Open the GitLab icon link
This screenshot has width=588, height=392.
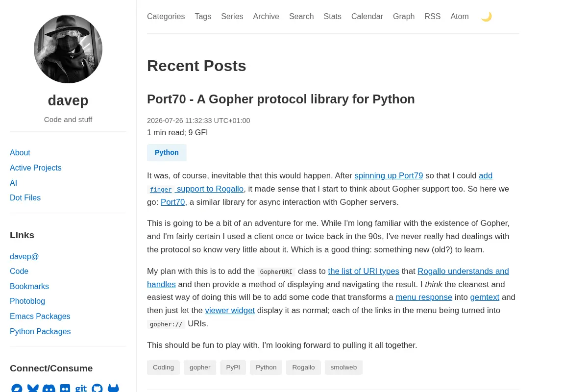point(113,389)
